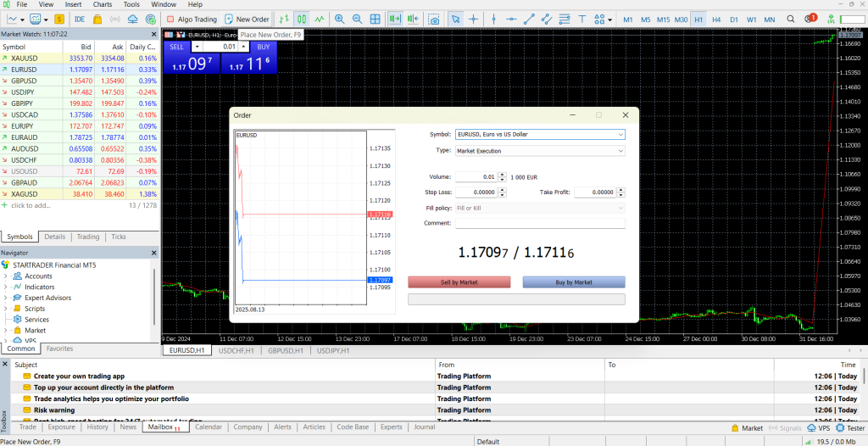Expand the Indicators node in Navigator
The height and width of the screenshot is (446, 868).
(x=6, y=287)
